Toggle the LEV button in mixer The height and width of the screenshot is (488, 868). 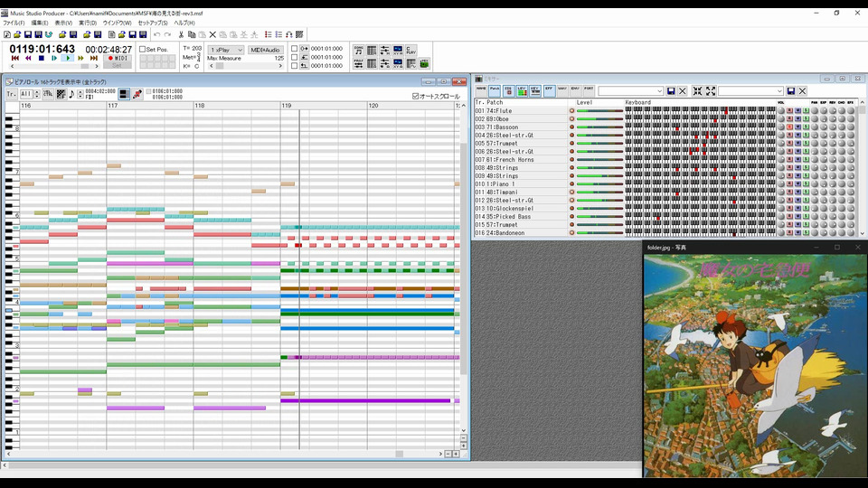pos(522,90)
